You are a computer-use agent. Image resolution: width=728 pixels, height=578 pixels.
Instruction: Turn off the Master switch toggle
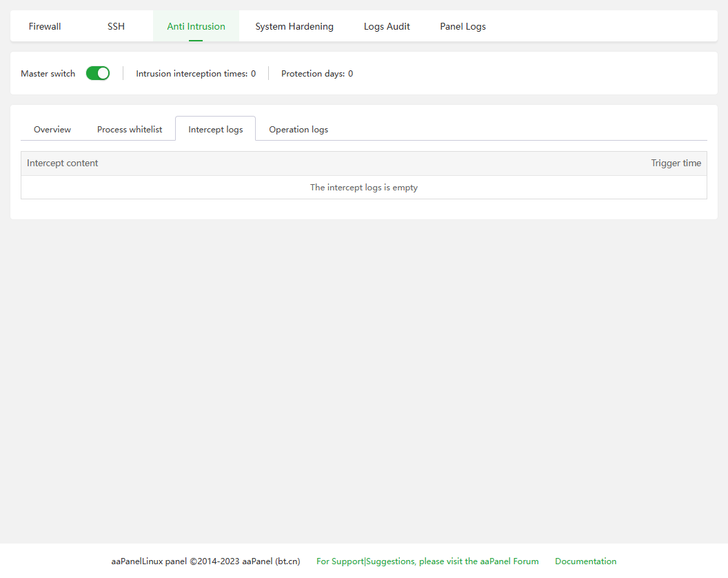(x=98, y=73)
